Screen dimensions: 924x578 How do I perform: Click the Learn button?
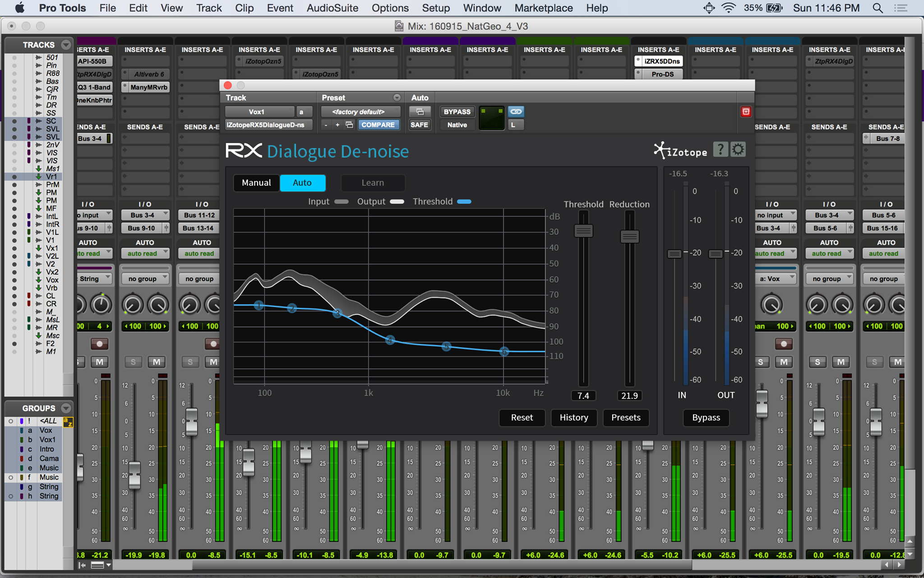(373, 183)
